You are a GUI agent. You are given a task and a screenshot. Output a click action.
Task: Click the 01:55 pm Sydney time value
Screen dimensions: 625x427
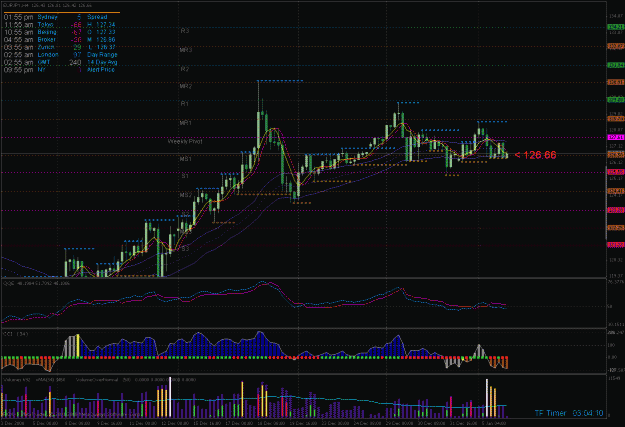pos(18,17)
